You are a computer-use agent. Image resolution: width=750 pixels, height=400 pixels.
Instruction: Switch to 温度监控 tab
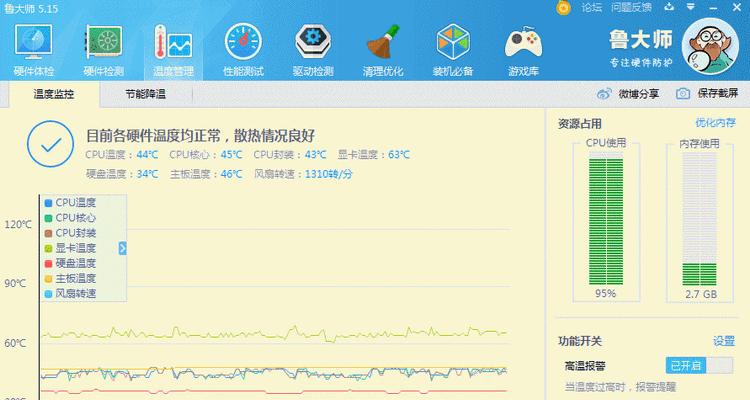pyautogui.click(x=54, y=94)
